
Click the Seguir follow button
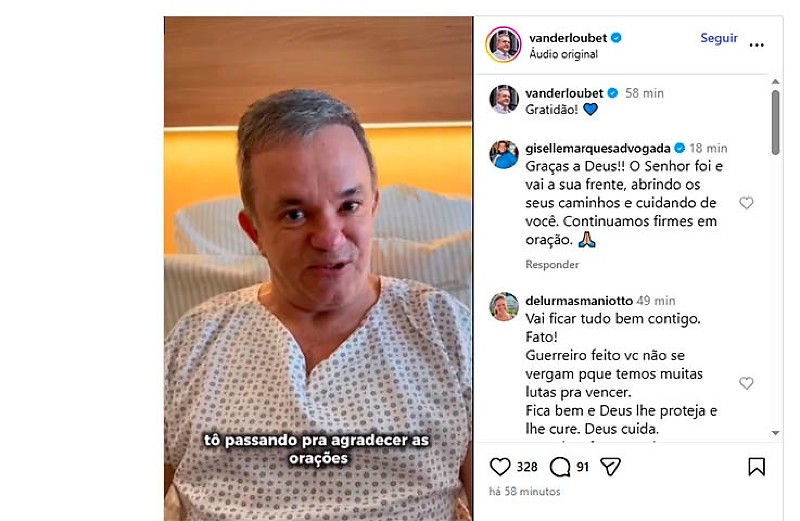tap(718, 38)
